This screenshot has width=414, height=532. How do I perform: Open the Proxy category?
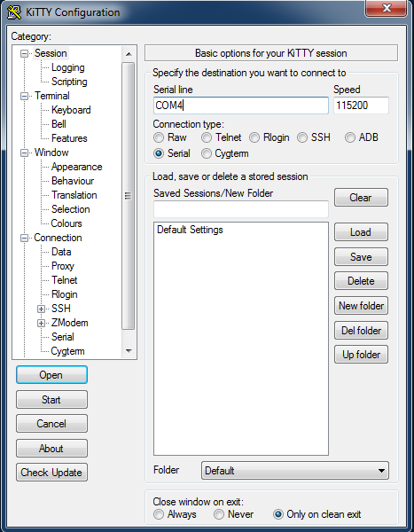coord(63,266)
